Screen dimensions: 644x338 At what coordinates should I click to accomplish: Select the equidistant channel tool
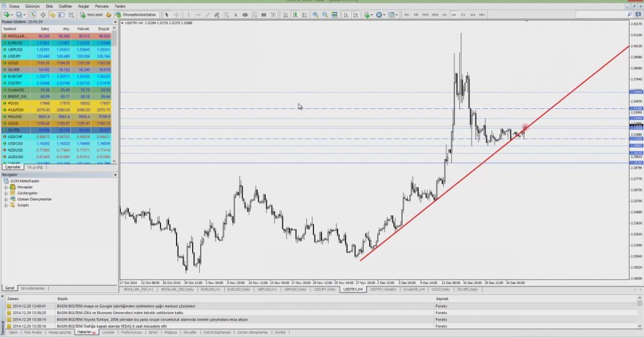[x=217, y=14]
